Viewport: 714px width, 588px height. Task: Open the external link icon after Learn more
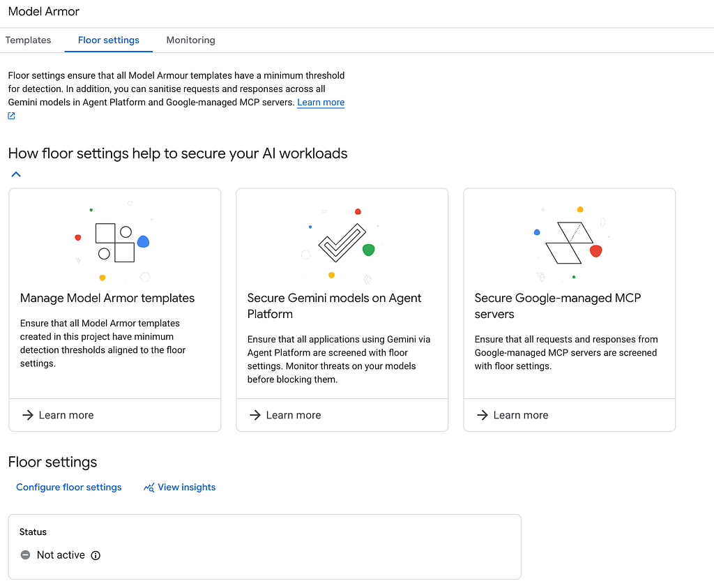11,116
